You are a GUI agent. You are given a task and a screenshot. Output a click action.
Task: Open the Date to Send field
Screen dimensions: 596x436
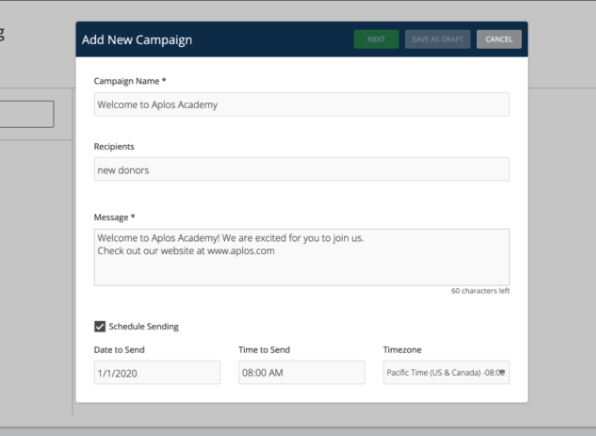157,373
